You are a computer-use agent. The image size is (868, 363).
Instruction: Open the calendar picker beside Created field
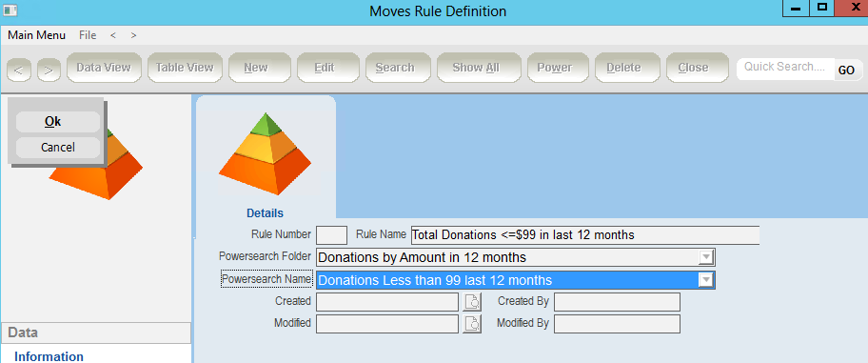click(472, 302)
